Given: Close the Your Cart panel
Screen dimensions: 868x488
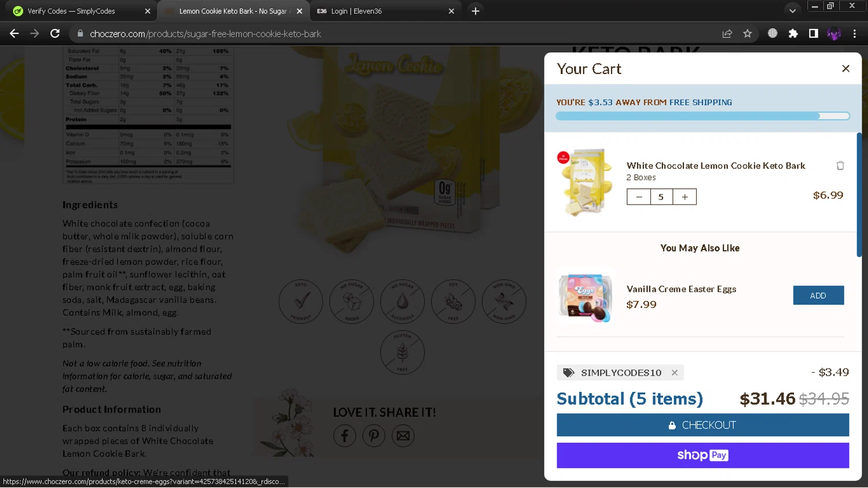Looking at the screenshot, I should point(845,68).
